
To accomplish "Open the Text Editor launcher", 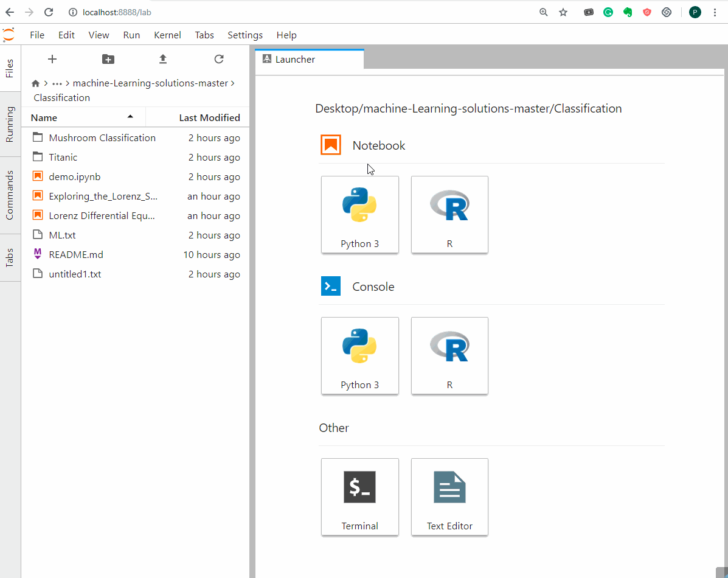I will pos(449,497).
